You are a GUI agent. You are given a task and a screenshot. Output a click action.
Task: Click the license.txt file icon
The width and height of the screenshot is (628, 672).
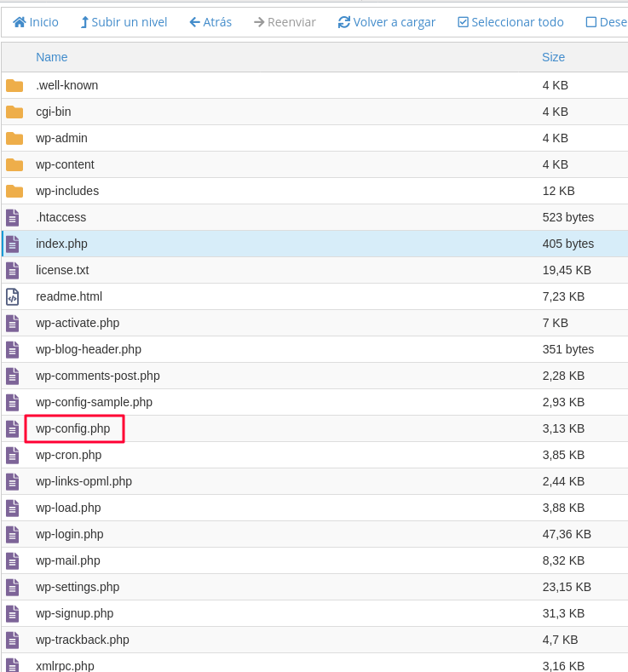coord(13,271)
